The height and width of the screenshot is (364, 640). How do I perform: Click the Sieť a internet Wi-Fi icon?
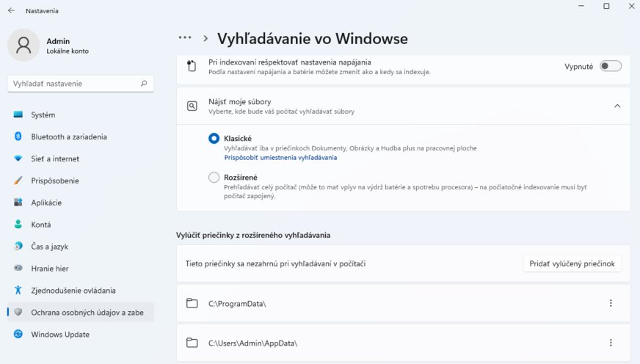pos(18,159)
